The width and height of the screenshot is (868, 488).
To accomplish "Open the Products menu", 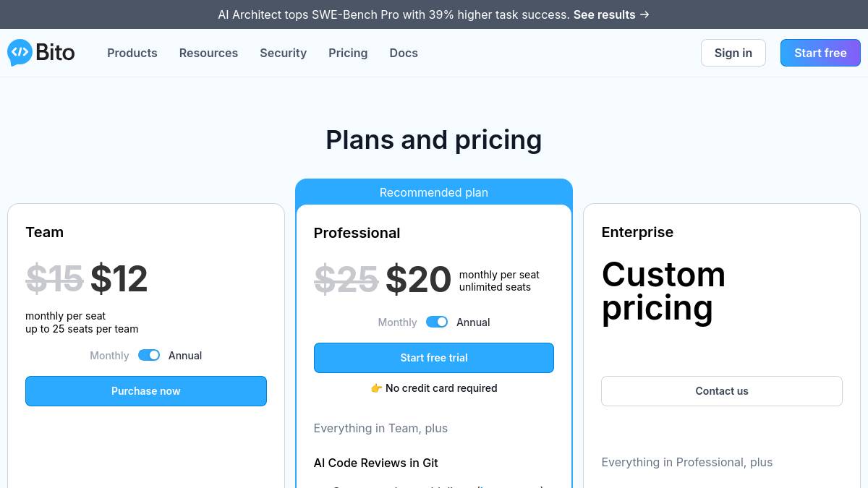I will click(132, 53).
